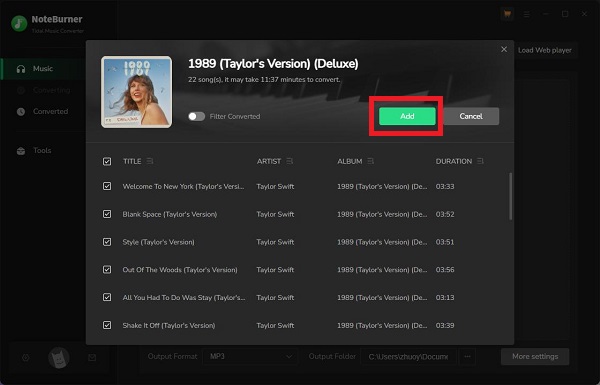
Task: Toggle the select-all checkbox beside TITLE
Action: [x=107, y=162]
